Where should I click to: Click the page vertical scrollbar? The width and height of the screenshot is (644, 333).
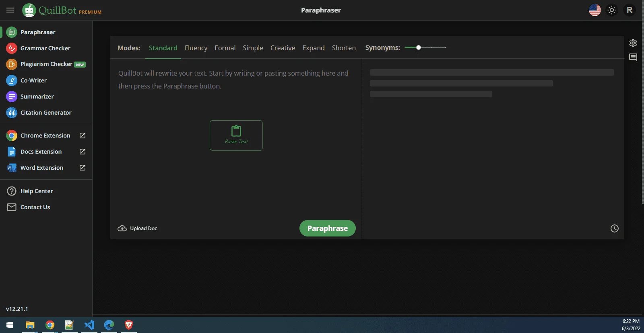pyautogui.click(x=642, y=103)
